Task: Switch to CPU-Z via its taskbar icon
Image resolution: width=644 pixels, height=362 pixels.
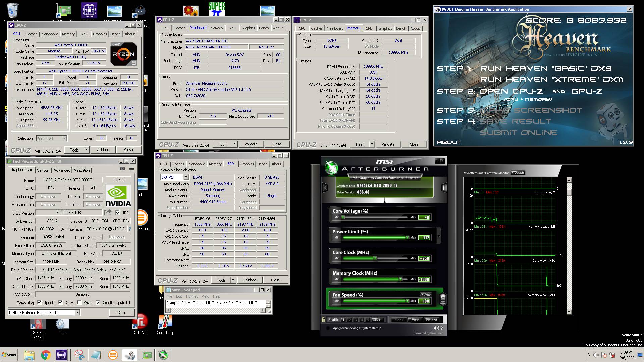Action: tap(62, 355)
